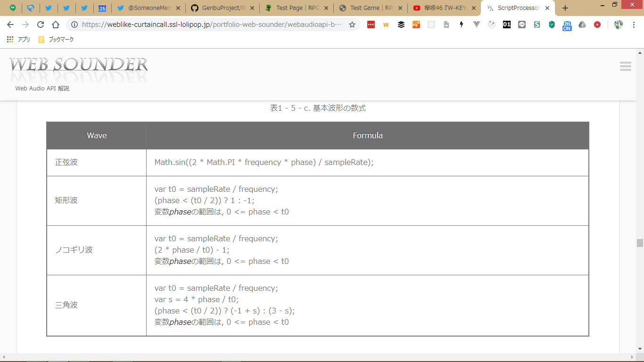Open the Buffer stacked-layers extension
Viewport: 644px width, 362px height.
401,25
